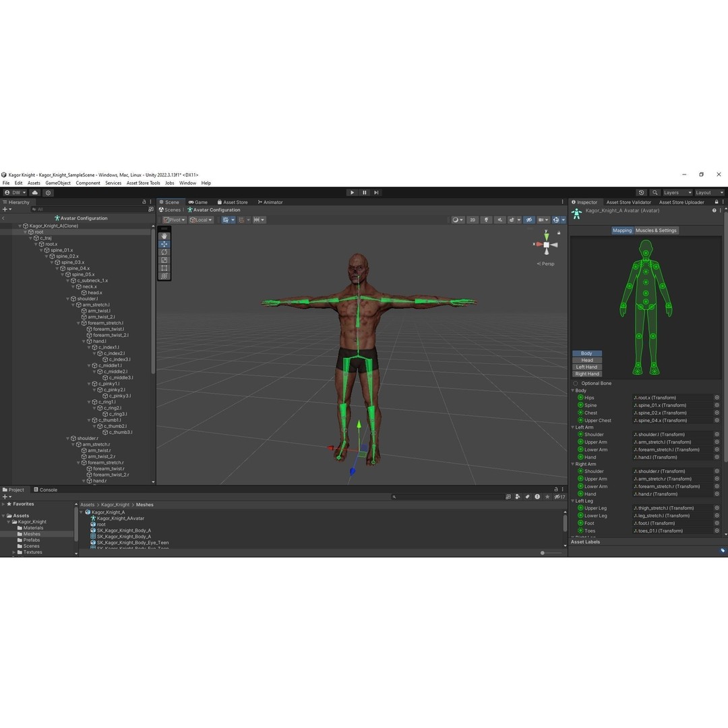
Task: Adjust the Project icon size slider
Action: (x=551, y=553)
